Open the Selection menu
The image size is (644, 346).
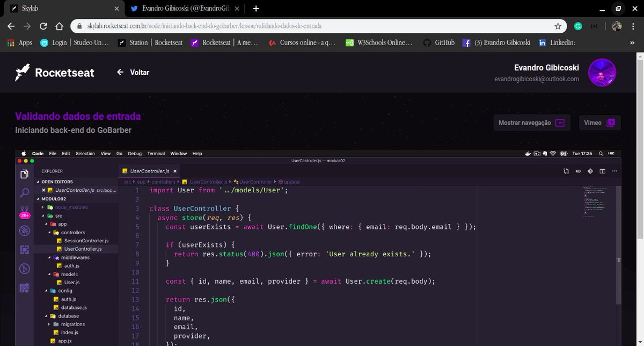tap(85, 154)
